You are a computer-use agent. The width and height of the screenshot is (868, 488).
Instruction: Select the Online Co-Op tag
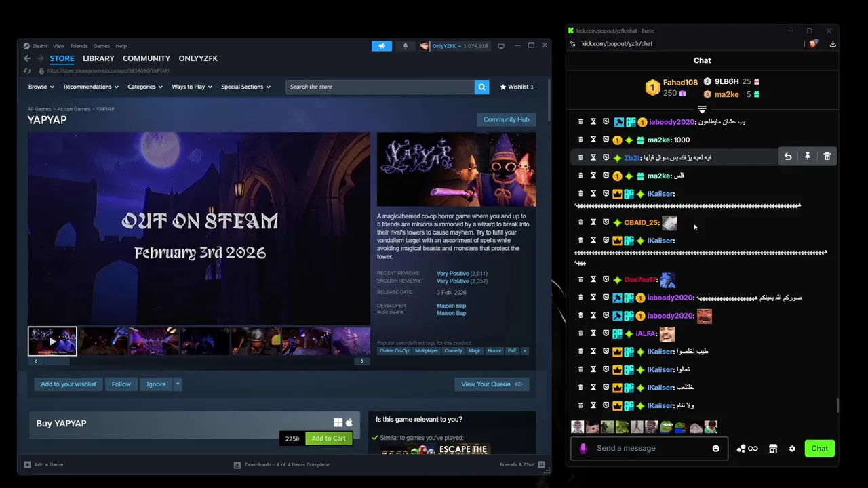394,350
